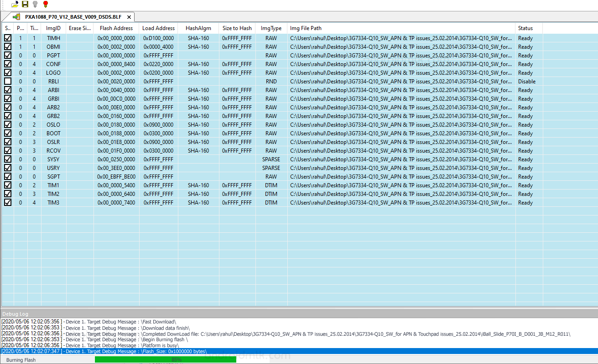Uncheck the TIM3 image checkbox
This screenshot has height=364, width=598.
(x=8, y=203)
